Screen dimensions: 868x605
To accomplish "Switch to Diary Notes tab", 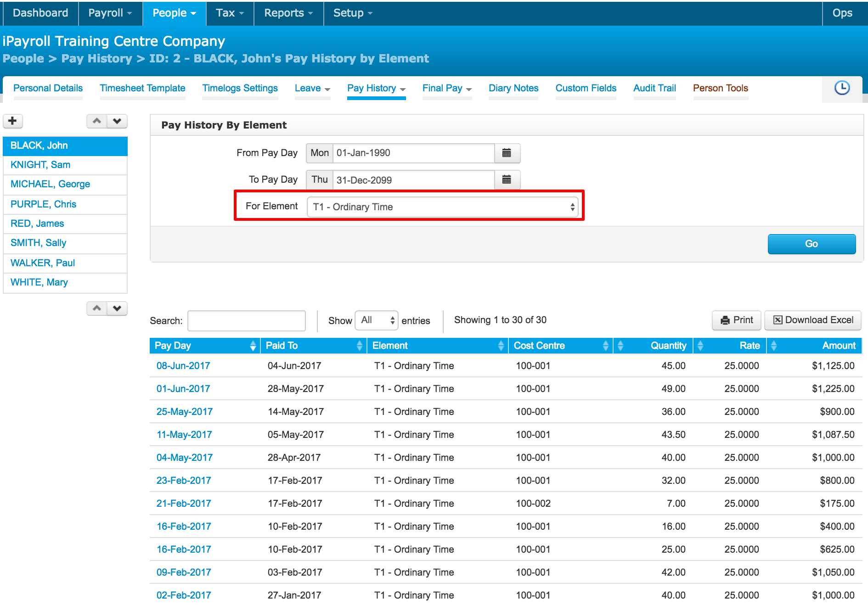I will coord(513,88).
